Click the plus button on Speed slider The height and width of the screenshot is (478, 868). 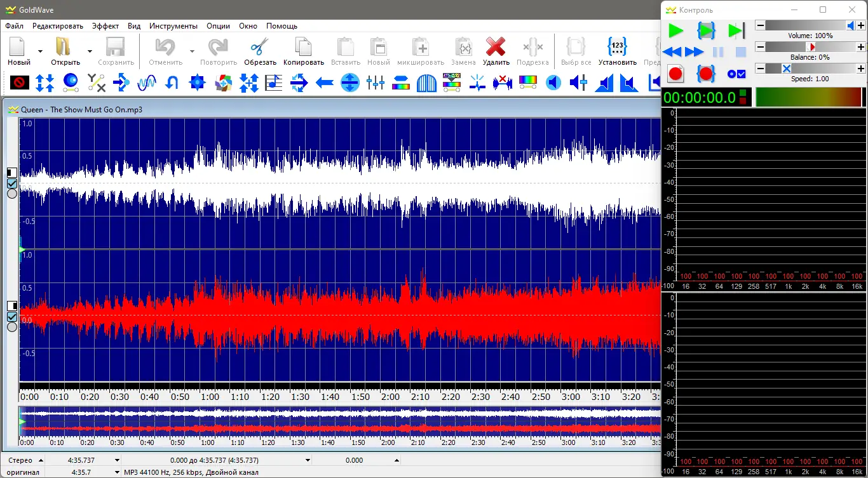(861, 69)
